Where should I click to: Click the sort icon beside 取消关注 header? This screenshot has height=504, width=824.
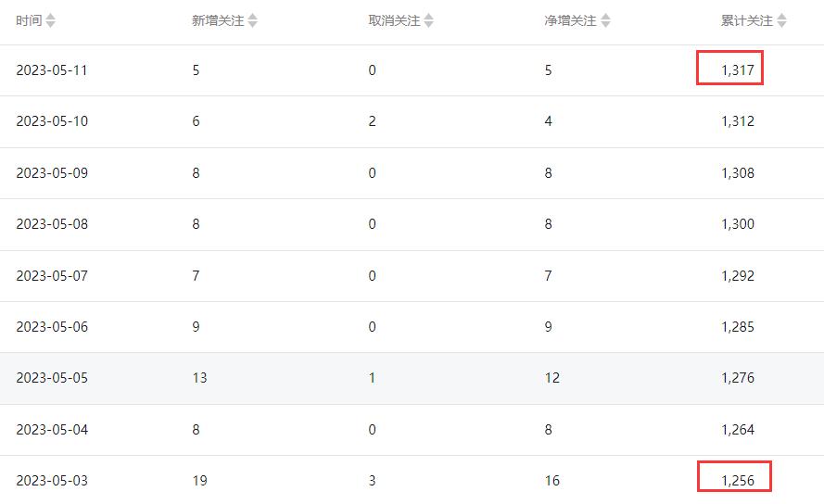pos(429,20)
